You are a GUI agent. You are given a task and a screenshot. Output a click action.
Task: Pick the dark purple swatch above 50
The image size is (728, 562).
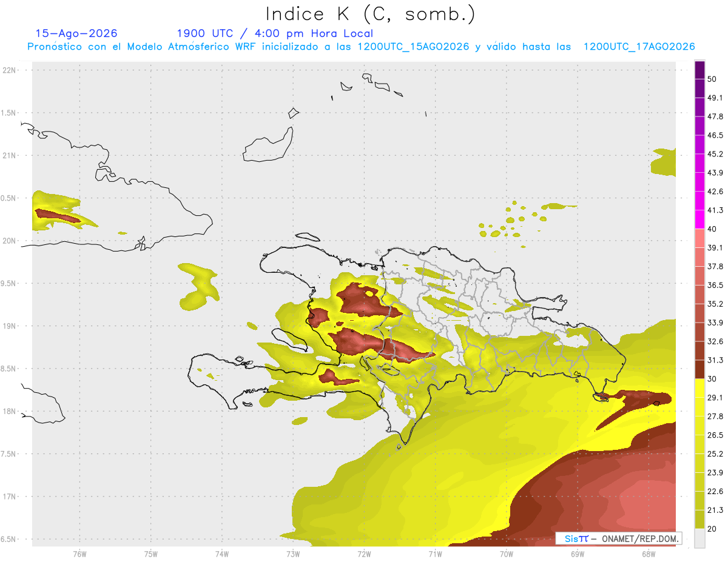699,69
